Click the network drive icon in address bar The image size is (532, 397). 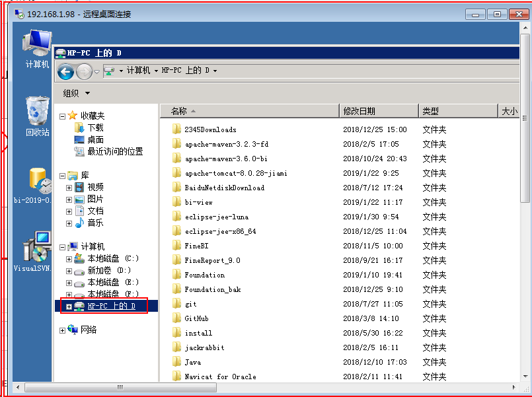click(109, 71)
